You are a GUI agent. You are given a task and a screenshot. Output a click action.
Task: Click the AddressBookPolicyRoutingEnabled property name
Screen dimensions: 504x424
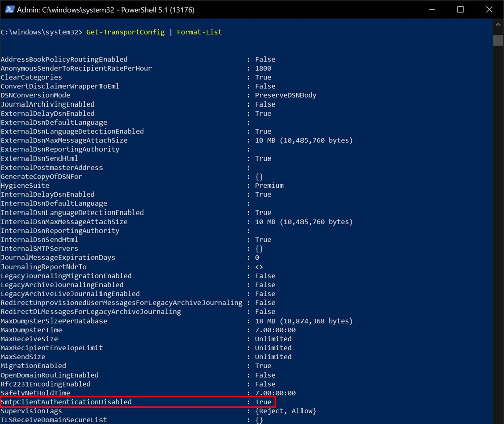coord(64,59)
